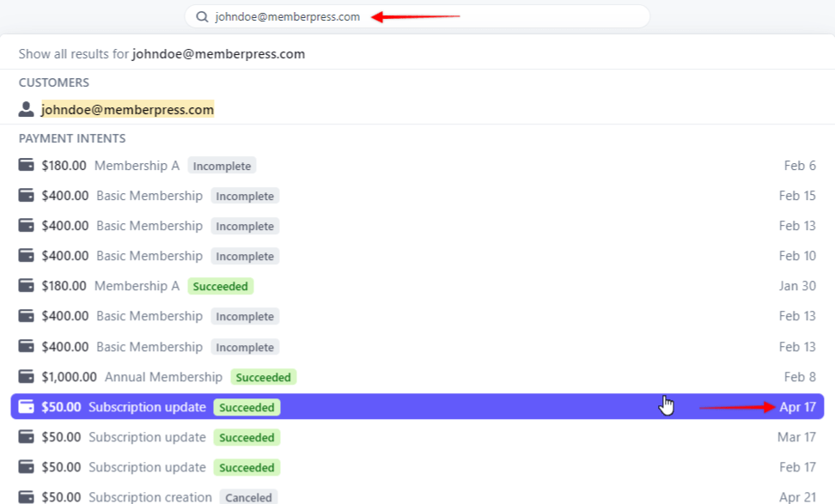Click $50.00 amount on Feb 17 row
Viewport: 835px width, 504px height.
[x=61, y=467]
